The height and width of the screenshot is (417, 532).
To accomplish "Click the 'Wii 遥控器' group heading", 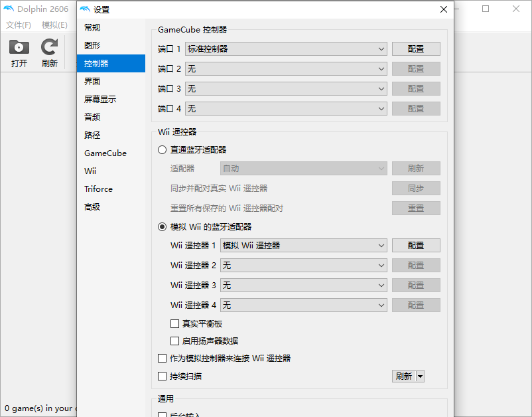I will [177, 131].
